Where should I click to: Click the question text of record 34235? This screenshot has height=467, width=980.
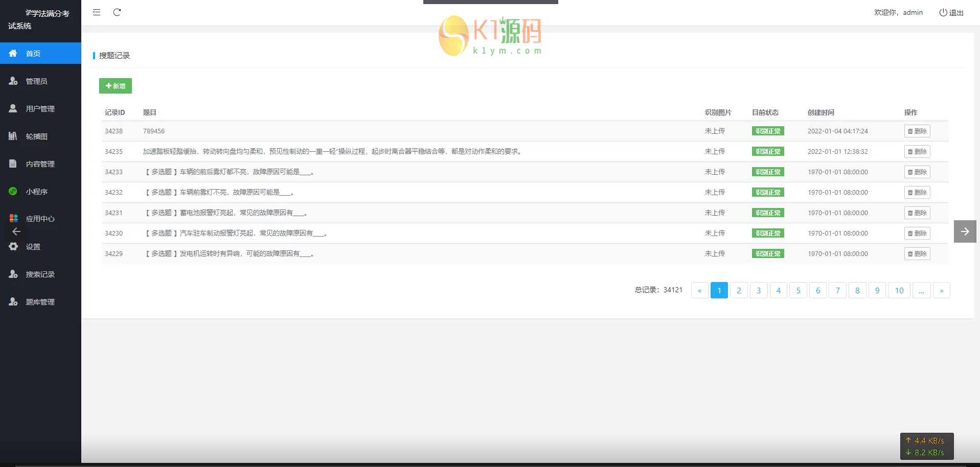[333, 151]
